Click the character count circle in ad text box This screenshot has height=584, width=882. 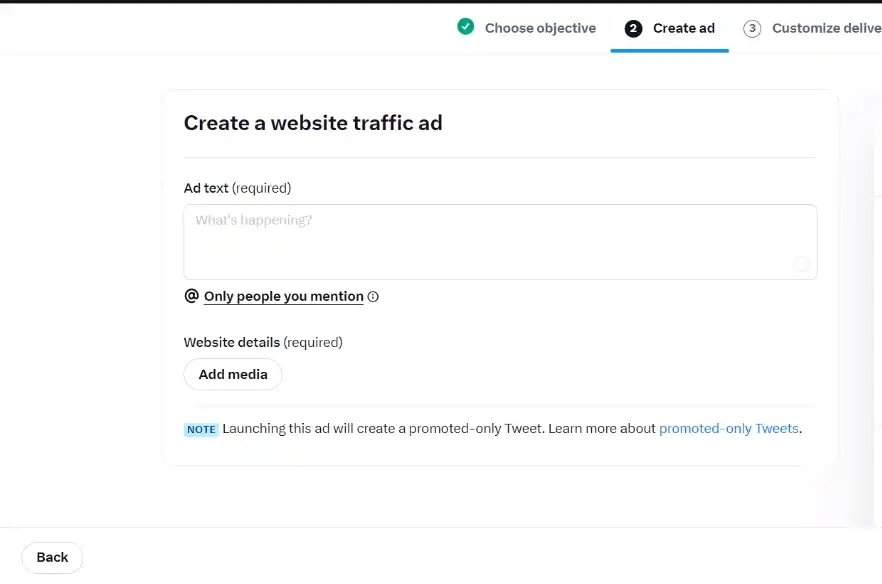click(802, 264)
